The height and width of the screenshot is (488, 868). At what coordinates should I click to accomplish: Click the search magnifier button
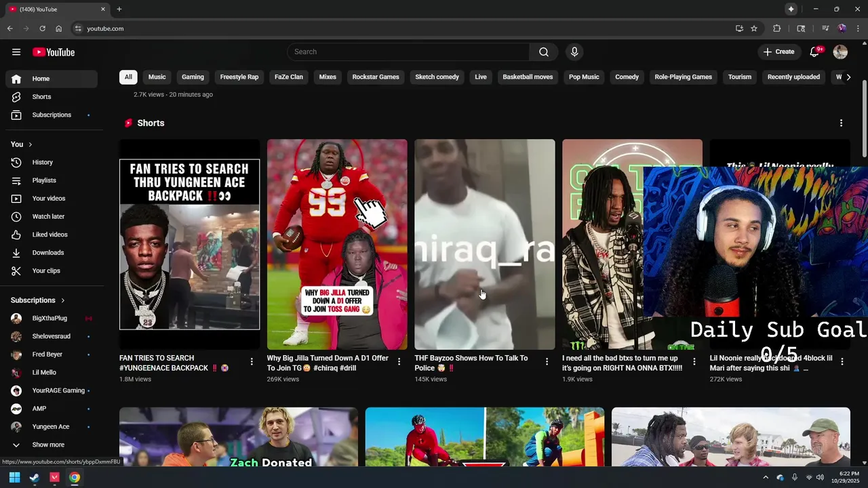click(544, 52)
